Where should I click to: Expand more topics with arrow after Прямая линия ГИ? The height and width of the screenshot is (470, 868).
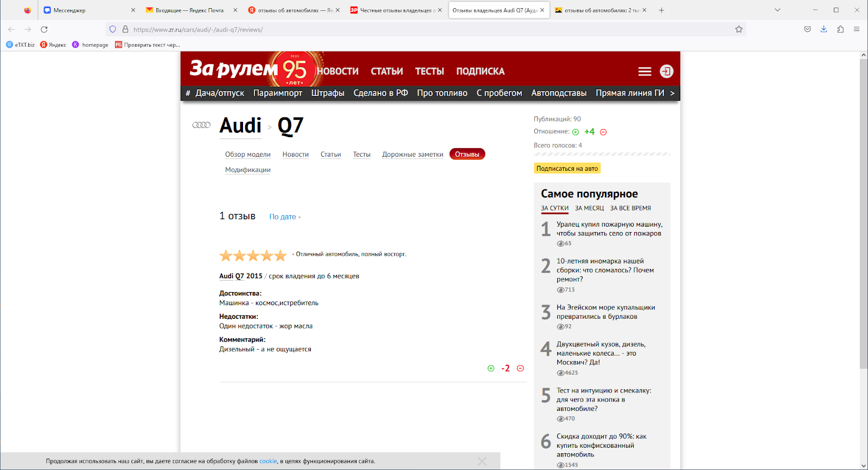[x=672, y=93]
